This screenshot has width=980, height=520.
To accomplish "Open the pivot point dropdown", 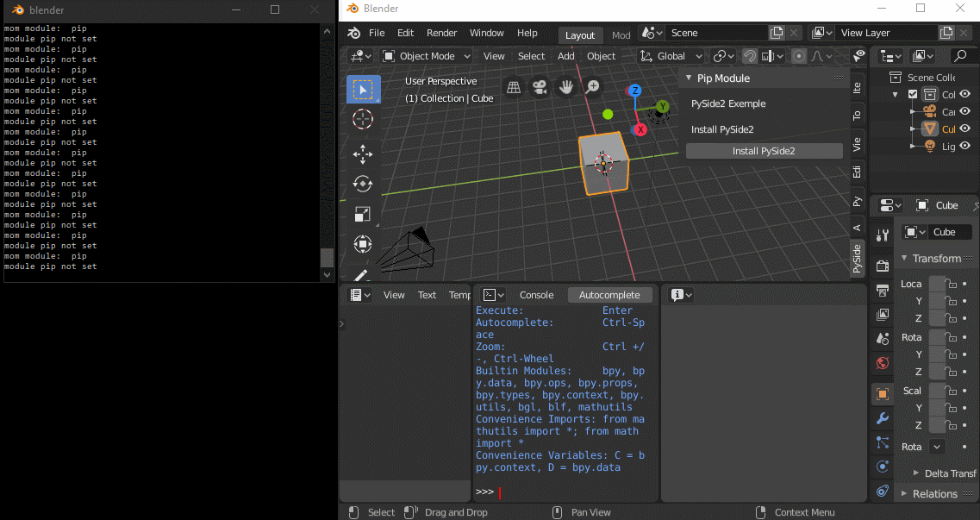I will coord(724,56).
